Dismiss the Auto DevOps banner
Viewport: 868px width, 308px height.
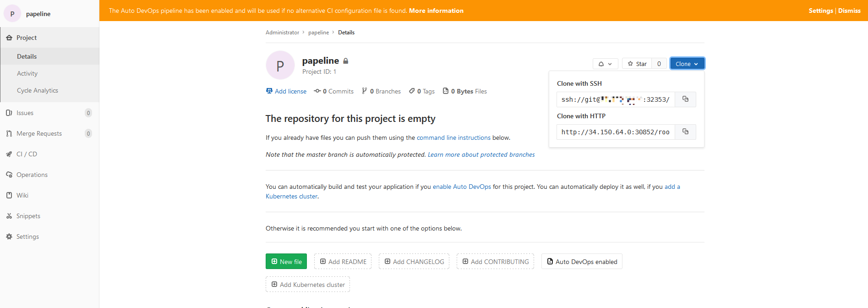click(849, 11)
